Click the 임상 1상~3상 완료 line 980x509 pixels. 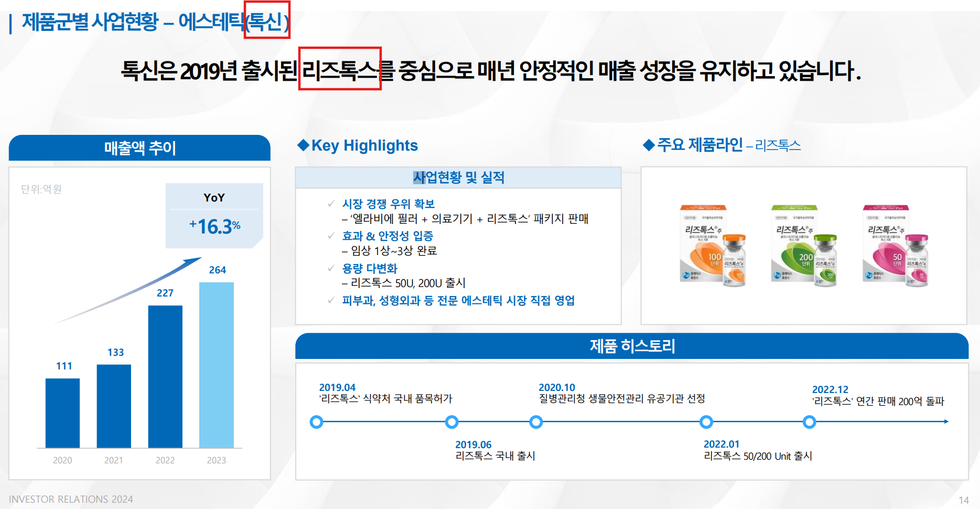point(389,250)
